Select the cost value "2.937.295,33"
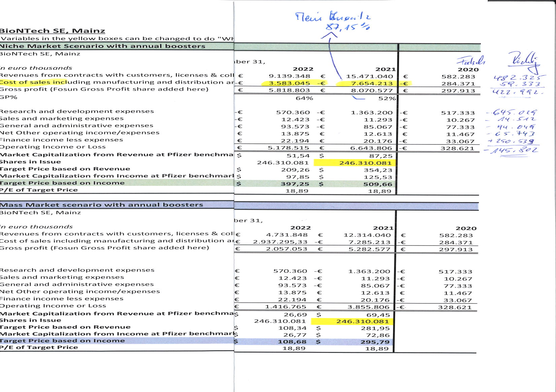 pyautogui.click(x=280, y=242)
